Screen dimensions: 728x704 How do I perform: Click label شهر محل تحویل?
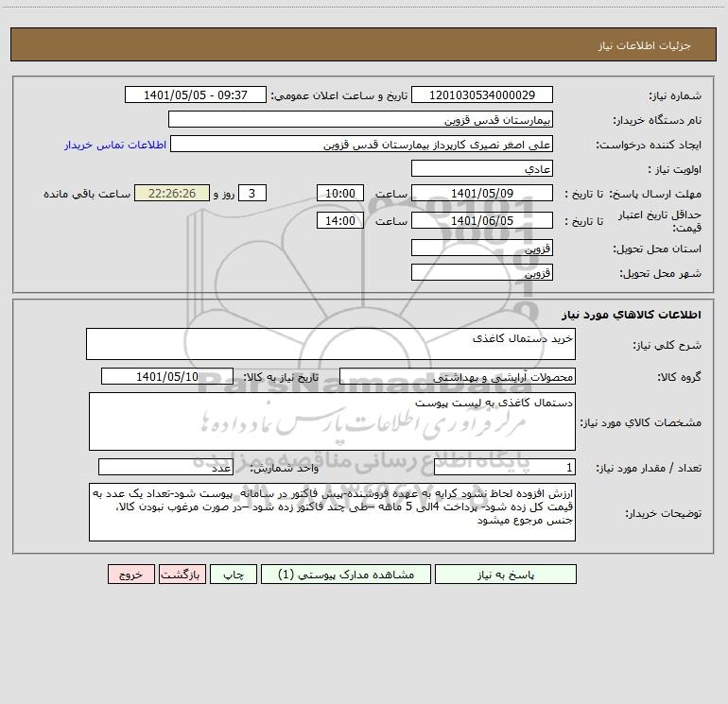click(661, 273)
